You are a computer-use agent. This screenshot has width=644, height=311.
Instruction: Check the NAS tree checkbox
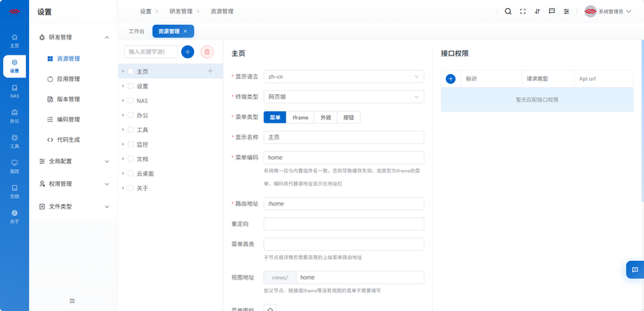130,101
